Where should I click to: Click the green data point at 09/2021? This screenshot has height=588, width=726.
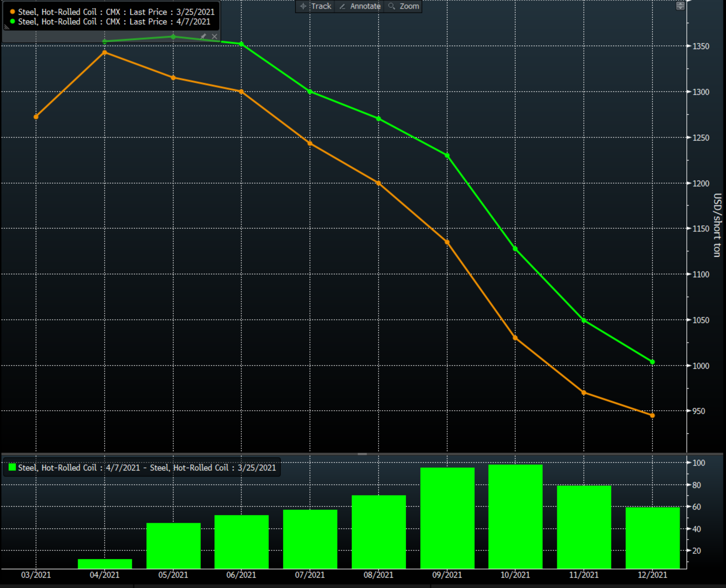(447, 156)
